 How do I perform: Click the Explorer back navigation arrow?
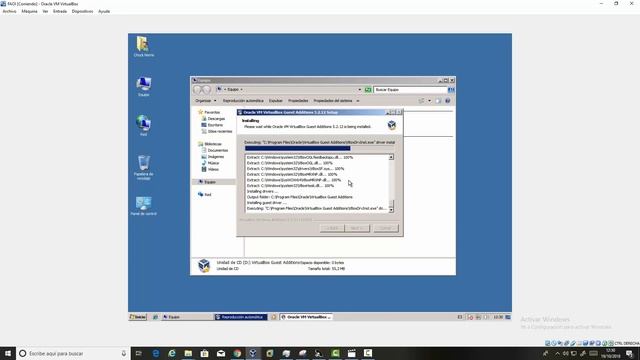point(198,89)
